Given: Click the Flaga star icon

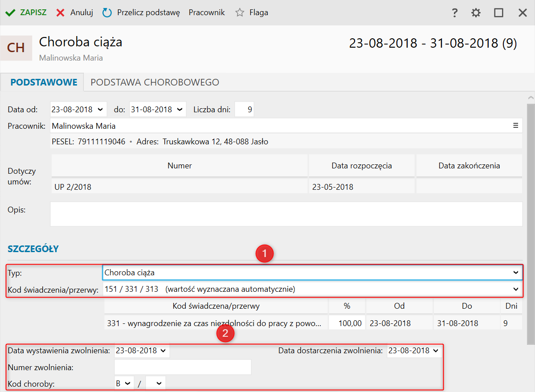Looking at the screenshot, I should coord(240,12).
